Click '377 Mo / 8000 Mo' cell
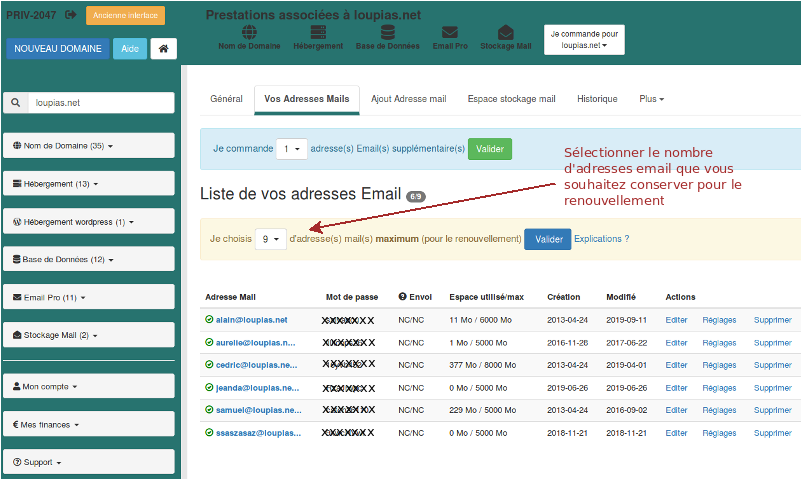The height and width of the screenshot is (481, 803). point(482,365)
